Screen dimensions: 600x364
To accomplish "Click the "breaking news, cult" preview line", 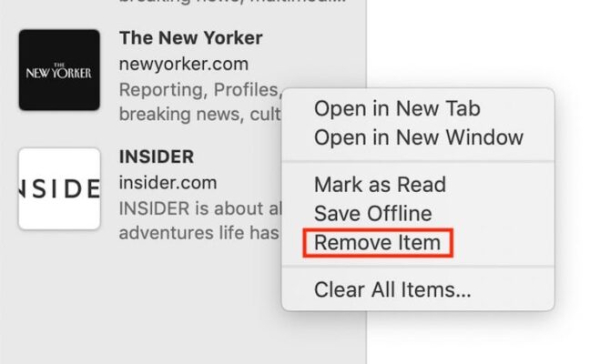I will [x=200, y=115].
